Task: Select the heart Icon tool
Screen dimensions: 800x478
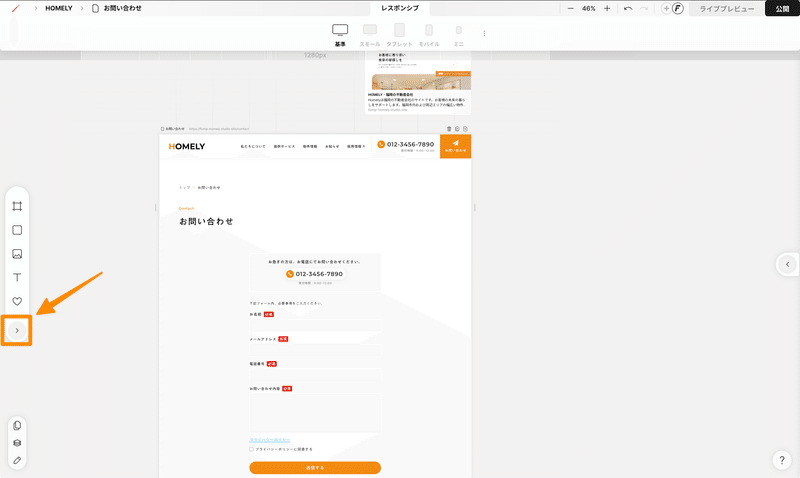Action: point(17,301)
